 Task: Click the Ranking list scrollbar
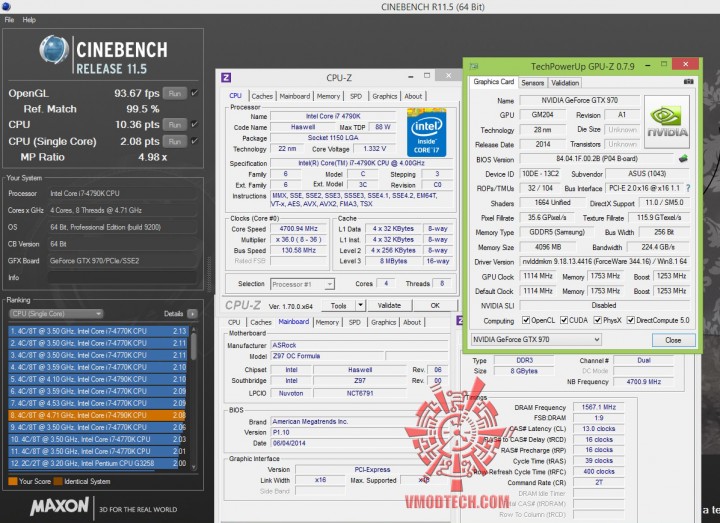pos(194,398)
